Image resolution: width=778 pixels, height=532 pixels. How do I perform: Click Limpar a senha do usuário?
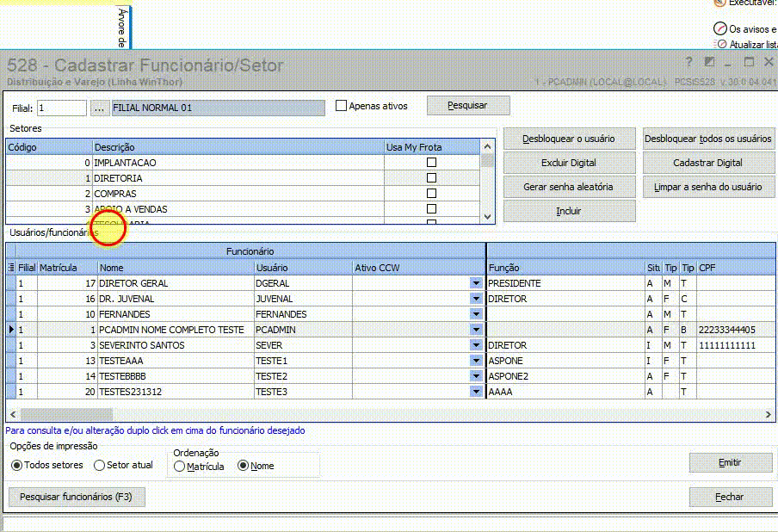pyautogui.click(x=708, y=187)
